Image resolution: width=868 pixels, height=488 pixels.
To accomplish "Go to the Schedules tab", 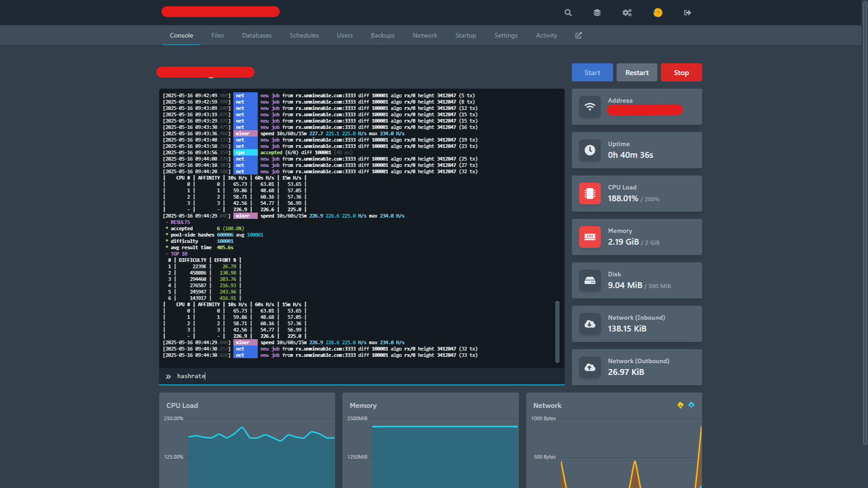I will 304,35.
